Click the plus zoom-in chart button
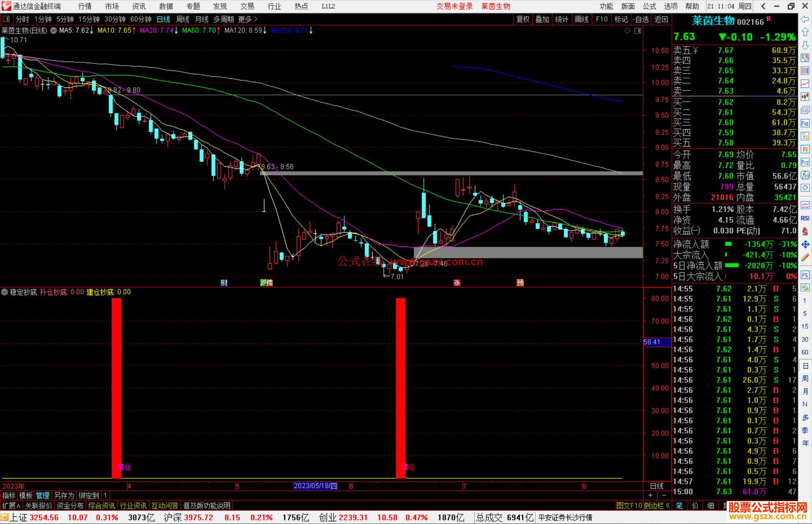This screenshot has height=524, width=812. pyautogui.click(x=650, y=495)
